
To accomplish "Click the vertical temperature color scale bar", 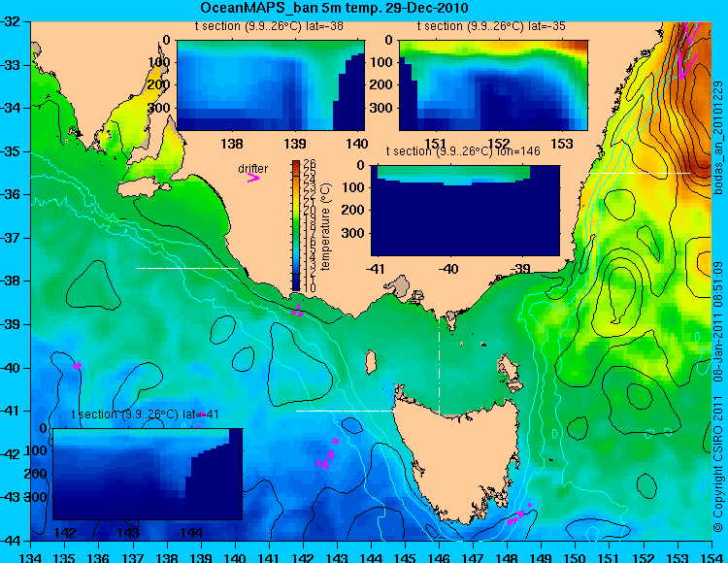I will [x=296, y=226].
